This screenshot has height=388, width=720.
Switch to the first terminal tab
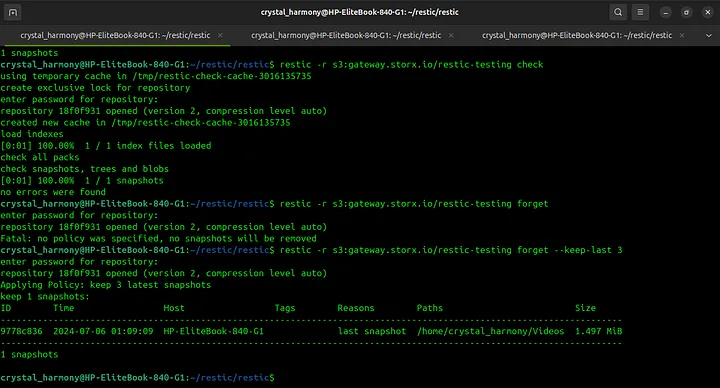coord(115,35)
